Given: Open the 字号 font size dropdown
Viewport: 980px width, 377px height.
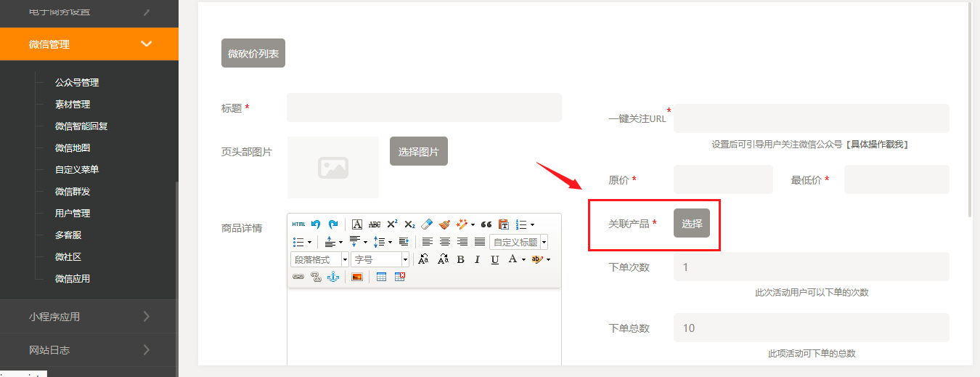Looking at the screenshot, I should pyautogui.click(x=380, y=259).
